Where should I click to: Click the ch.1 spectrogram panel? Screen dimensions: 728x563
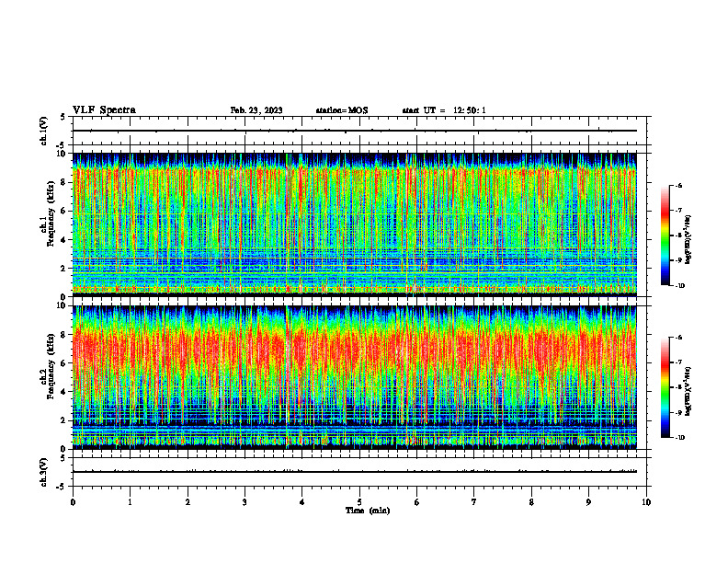tap(355, 224)
